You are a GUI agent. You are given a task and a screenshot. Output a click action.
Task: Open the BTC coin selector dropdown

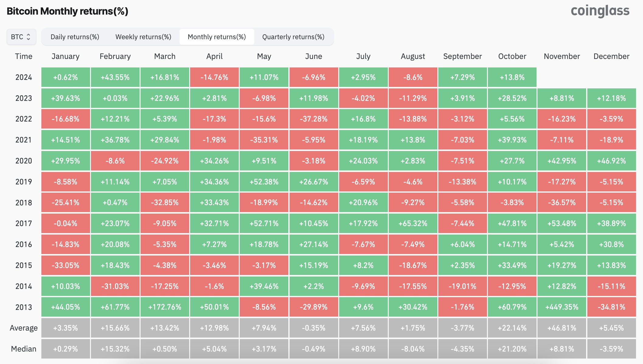pos(21,37)
